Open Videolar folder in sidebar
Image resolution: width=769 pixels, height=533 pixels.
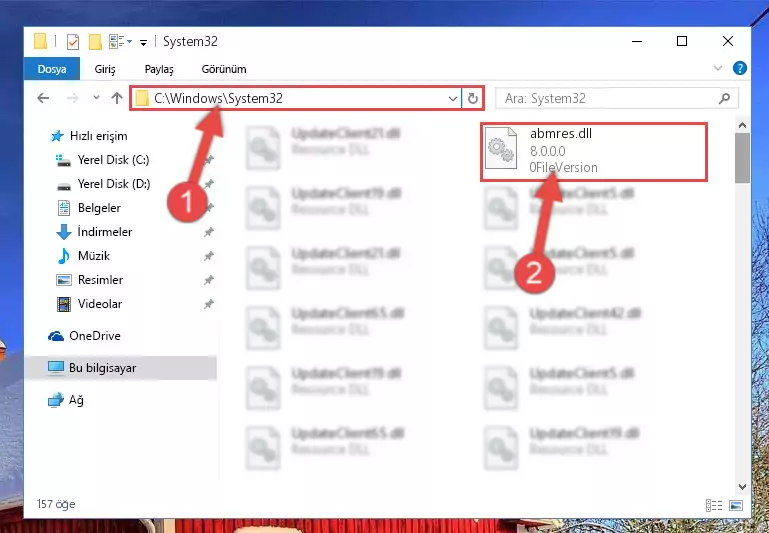[100, 304]
